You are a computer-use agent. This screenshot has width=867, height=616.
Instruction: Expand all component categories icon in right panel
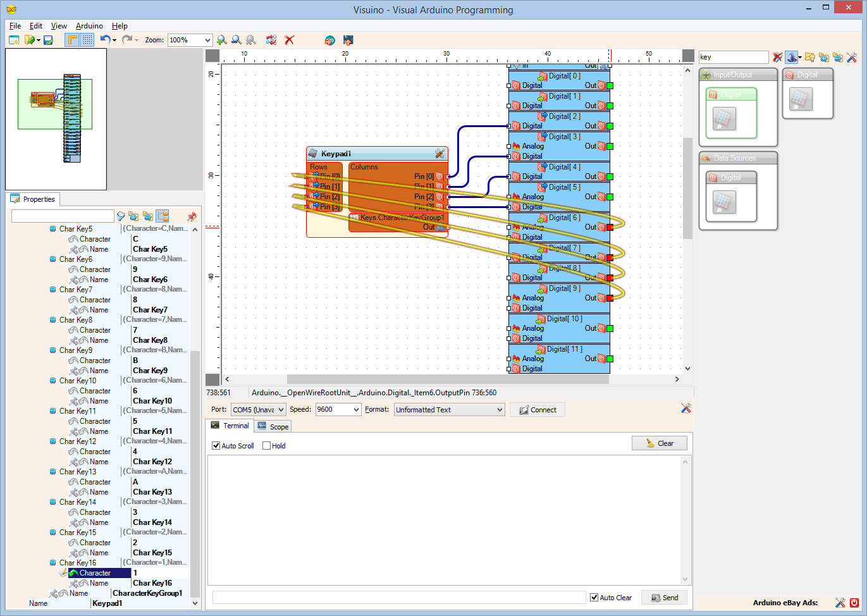pos(824,57)
